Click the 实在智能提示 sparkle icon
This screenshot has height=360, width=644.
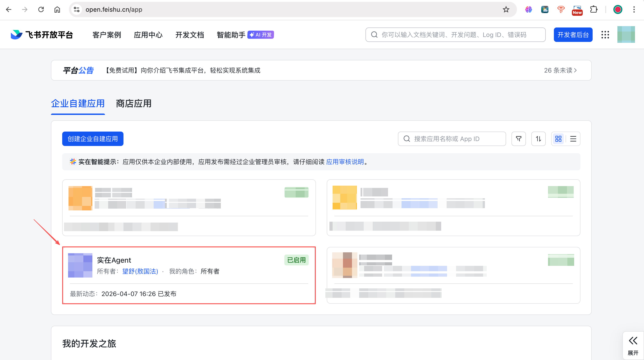(x=73, y=162)
